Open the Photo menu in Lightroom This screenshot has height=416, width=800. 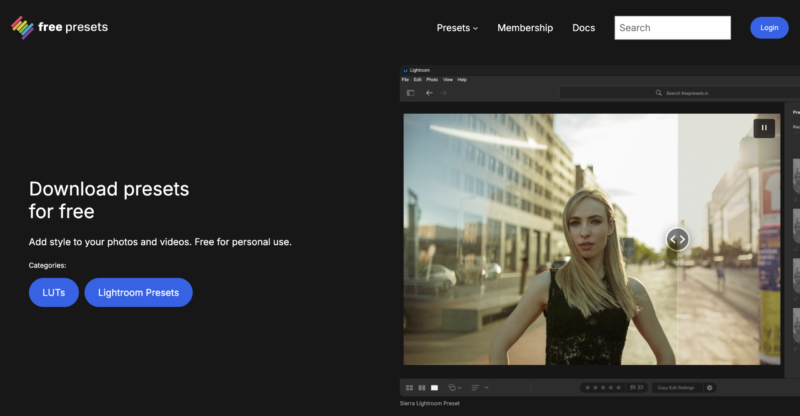(x=432, y=80)
